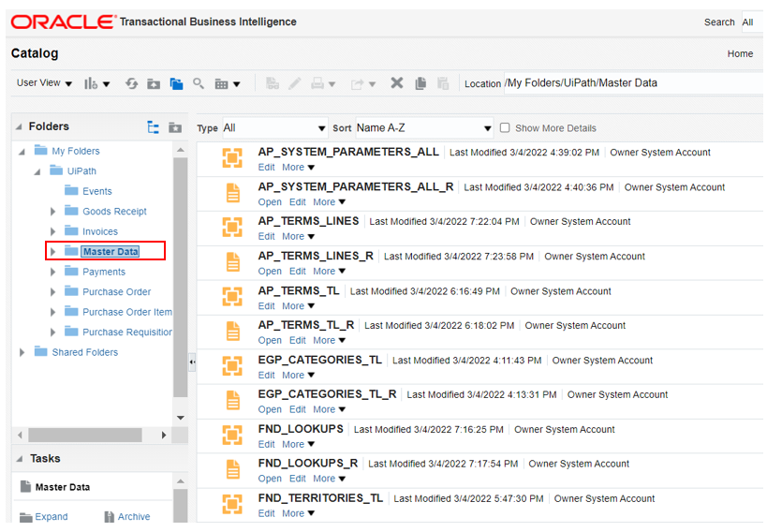This screenshot has height=532, width=767.
Task: Collapse the Tasks panel section
Action: [20, 459]
